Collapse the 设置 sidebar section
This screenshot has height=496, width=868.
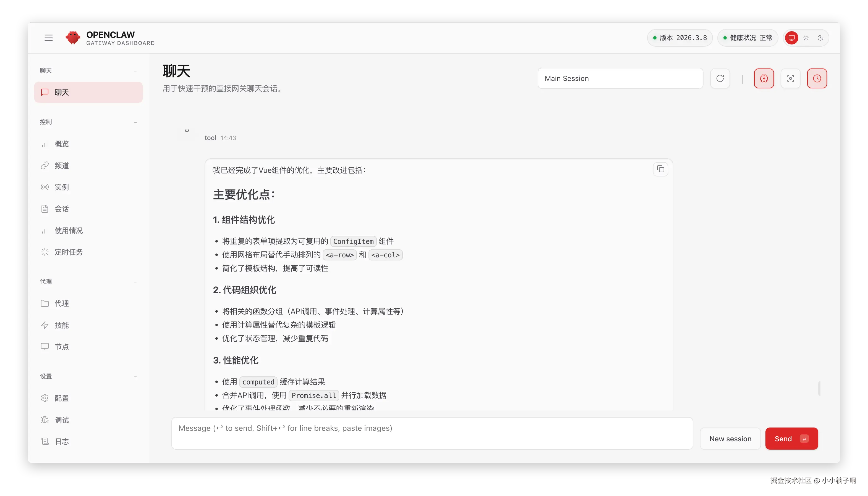pyautogui.click(x=135, y=376)
